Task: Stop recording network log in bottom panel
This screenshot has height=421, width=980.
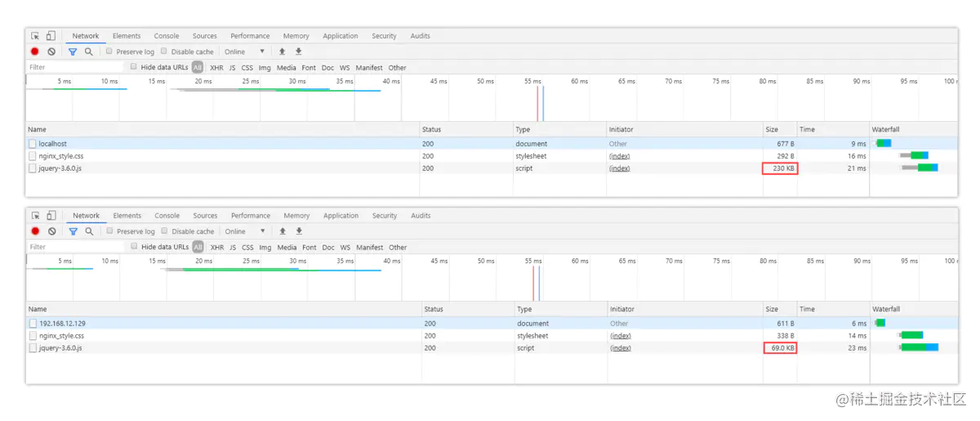Action: pyautogui.click(x=36, y=231)
